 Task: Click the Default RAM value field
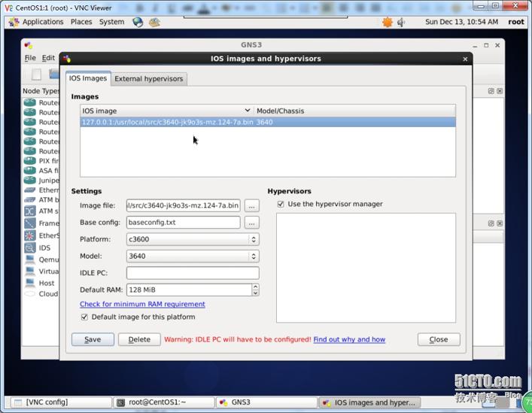(189, 290)
